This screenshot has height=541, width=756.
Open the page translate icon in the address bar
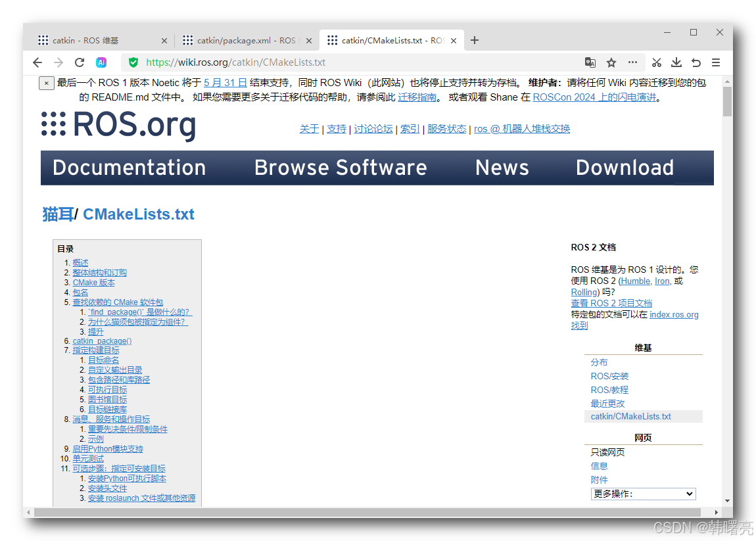590,62
